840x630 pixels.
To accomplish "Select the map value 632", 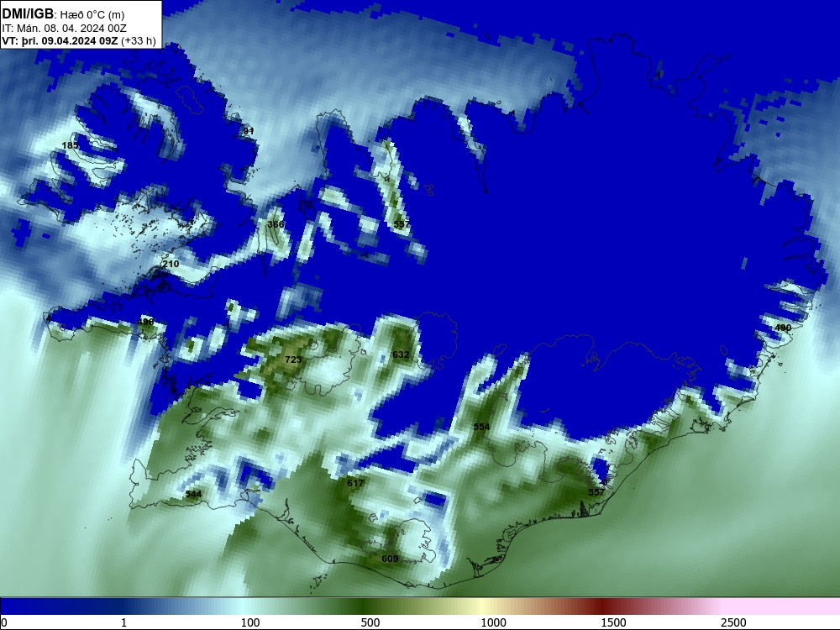I will click(401, 354).
